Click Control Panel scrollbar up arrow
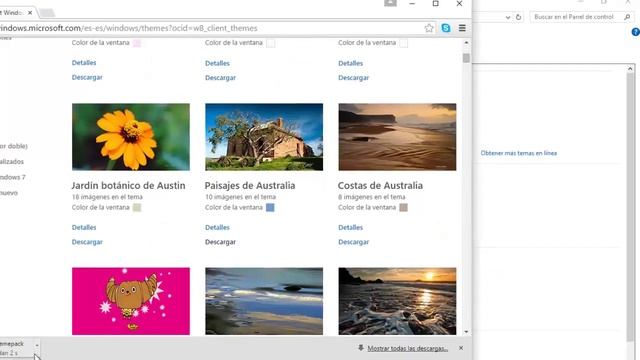Screen dimensions: 640x360 coord(630,69)
